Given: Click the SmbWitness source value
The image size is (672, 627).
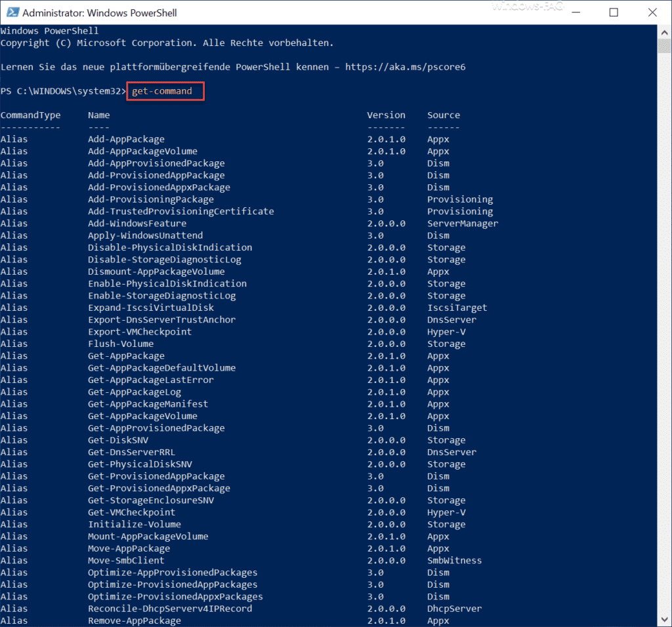Looking at the screenshot, I should click(x=454, y=560).
